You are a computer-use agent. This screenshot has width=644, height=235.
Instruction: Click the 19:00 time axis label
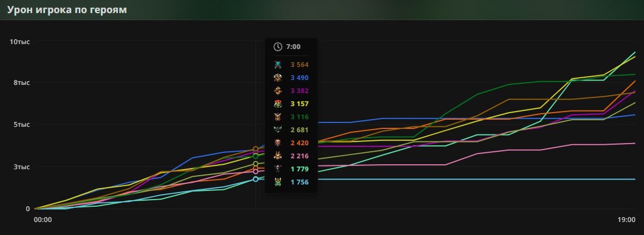[627, 220]
